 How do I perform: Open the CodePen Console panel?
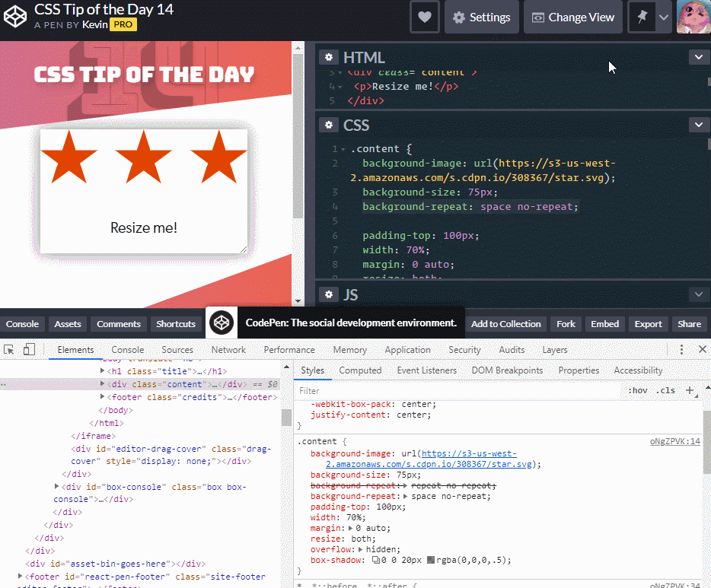coord(22,324)
